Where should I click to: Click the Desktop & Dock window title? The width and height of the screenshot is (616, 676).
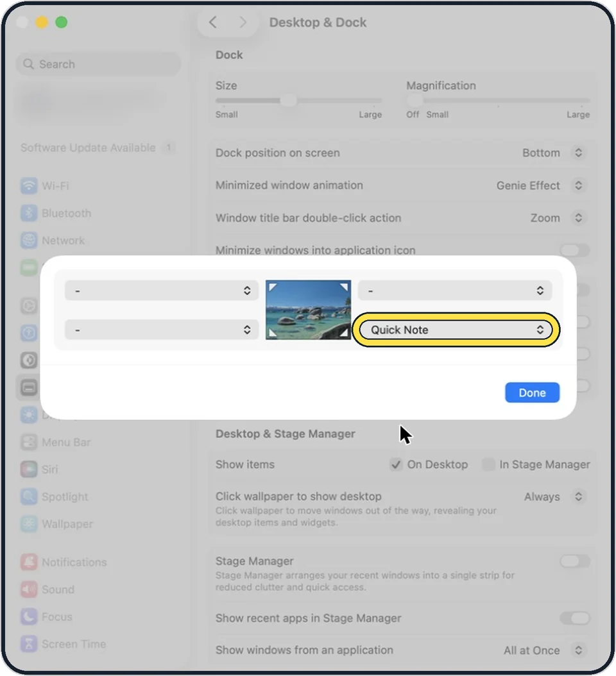tap(318, 22)
